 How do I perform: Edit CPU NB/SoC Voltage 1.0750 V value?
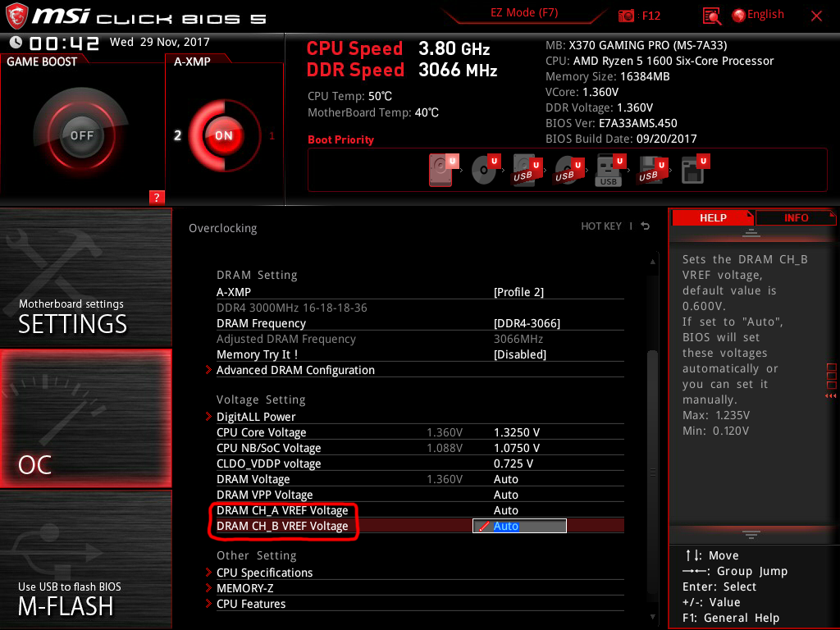coord(517,449)
